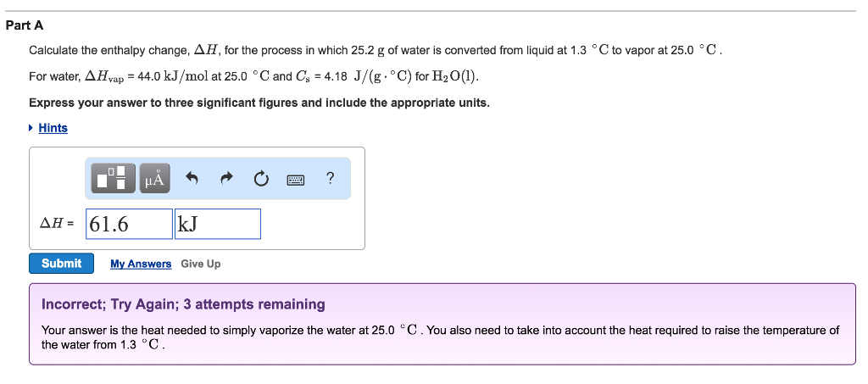View My Answers link
The image size is (868, 384).
point(141,264)
